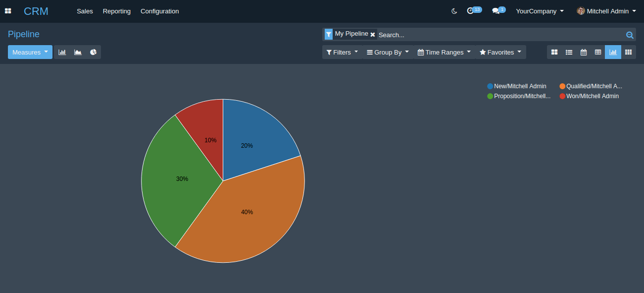Open the Reporting menu
Image resolution: width=644 pixels, height=293 pixels.
point(117,11)
